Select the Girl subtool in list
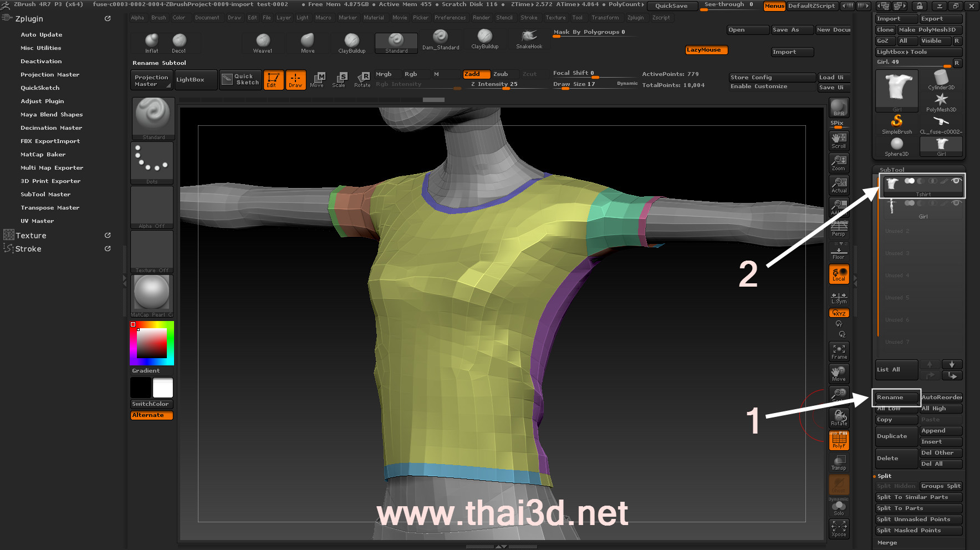The width and height of the screenshot is (980, 550). pos(922,208)
